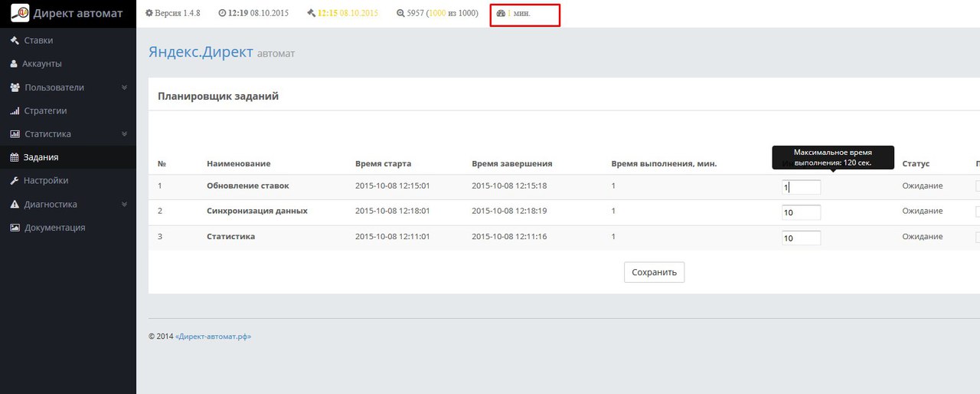The height and width of the screenshot is (394, 980).
Task: Open the Ставки sidebar menu item
Action: (38, 41)
